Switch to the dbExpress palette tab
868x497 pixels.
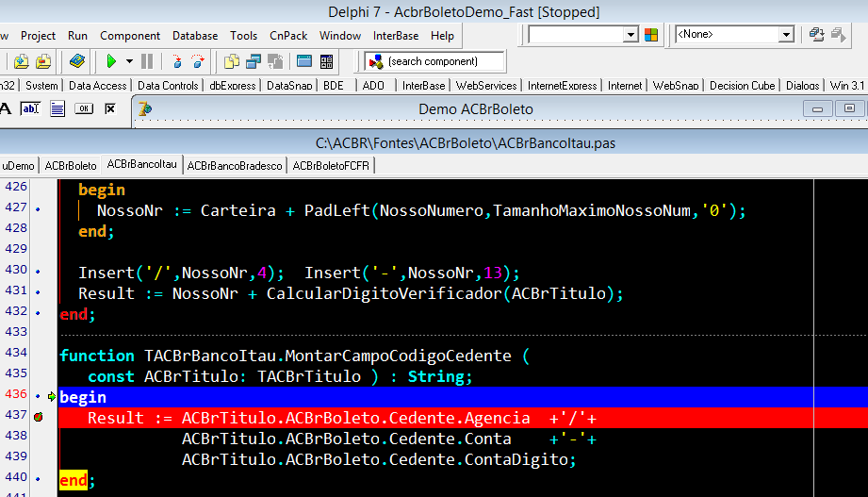[x=233, y=85]
